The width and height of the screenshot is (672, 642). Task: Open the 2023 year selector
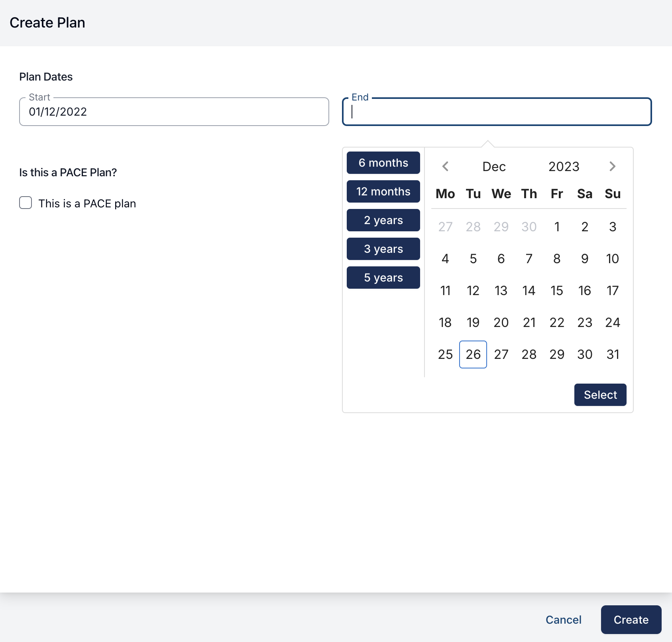pyautogui.click(x=564, y=167)
